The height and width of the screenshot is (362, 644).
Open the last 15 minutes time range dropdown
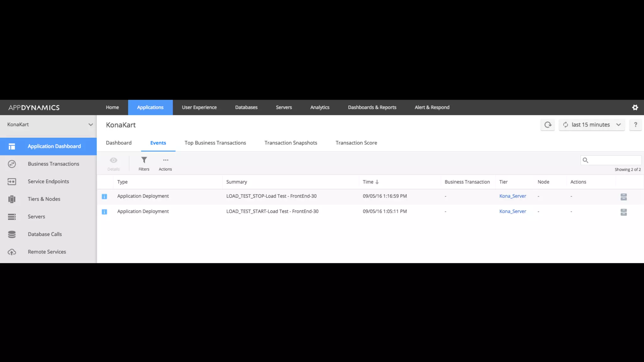591,125
